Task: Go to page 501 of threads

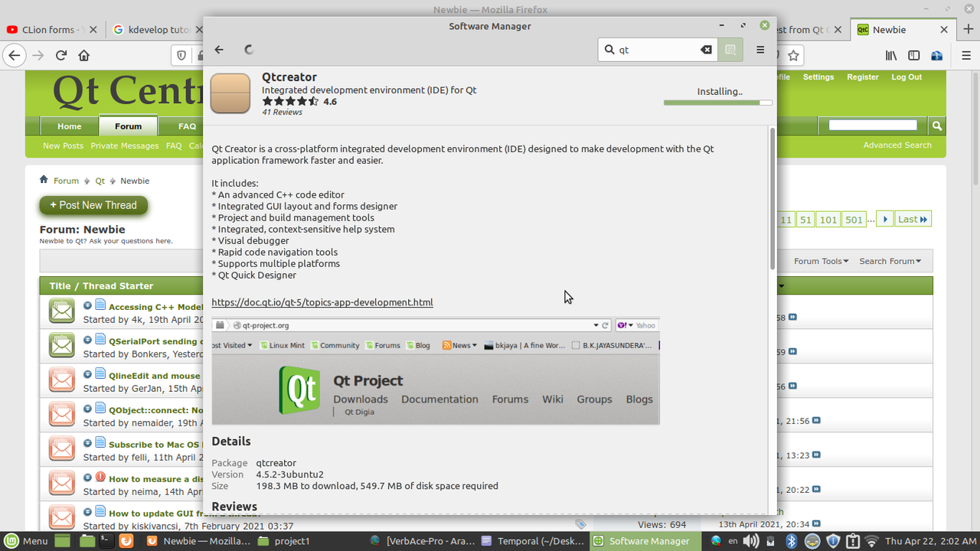Action: [x=854, y=220]
